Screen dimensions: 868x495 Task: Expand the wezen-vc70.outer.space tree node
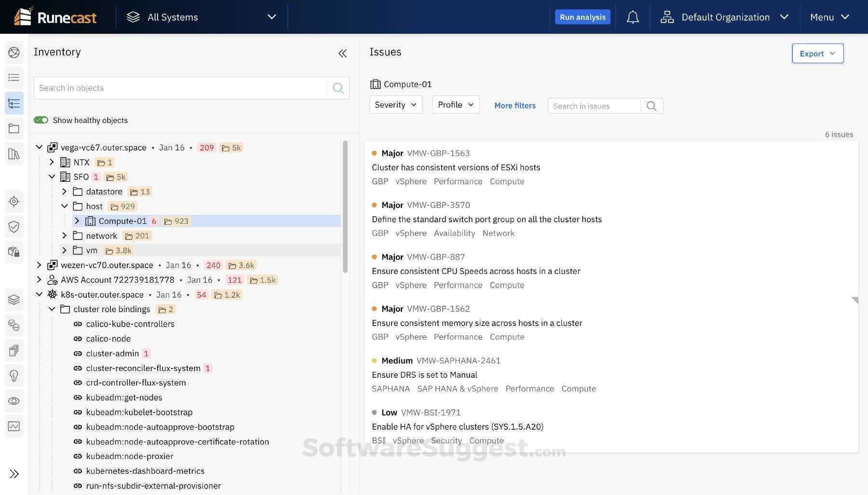tap(39, 265)
